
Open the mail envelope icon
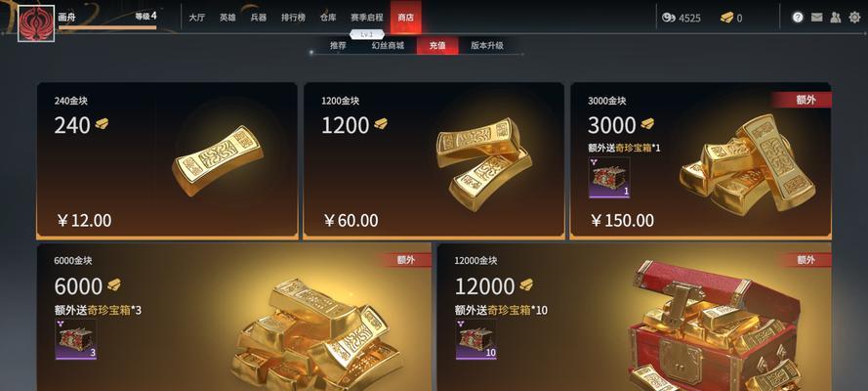(816, 18)
